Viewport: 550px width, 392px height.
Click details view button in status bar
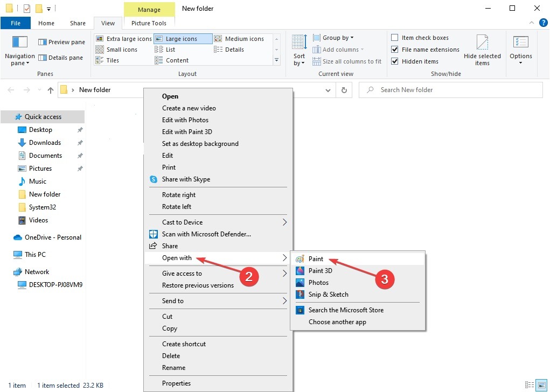pos(530,385)
